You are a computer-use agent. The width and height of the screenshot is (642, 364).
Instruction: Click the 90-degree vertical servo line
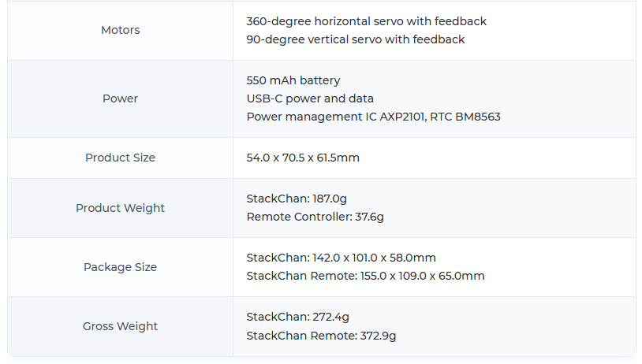tap(356, 39)
